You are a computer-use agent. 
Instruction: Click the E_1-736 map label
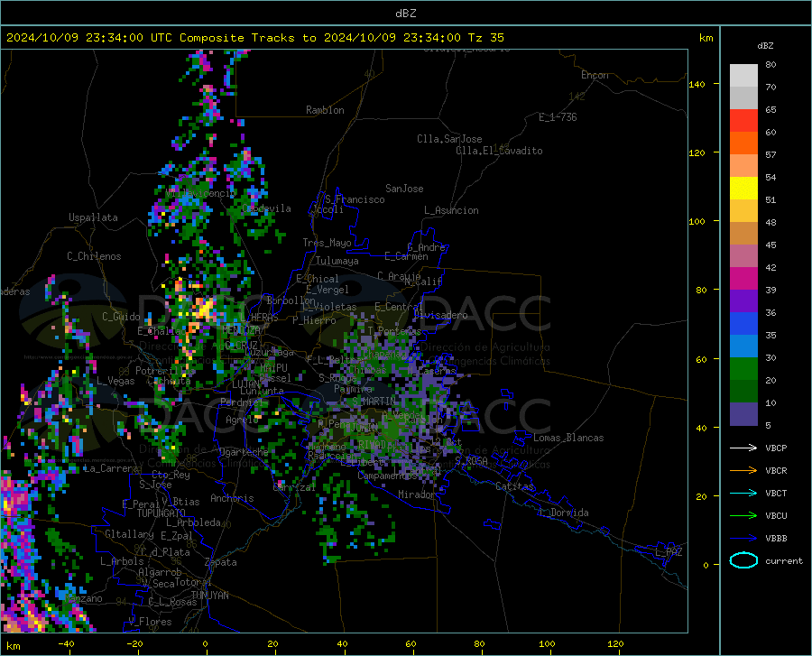[558, 117]
